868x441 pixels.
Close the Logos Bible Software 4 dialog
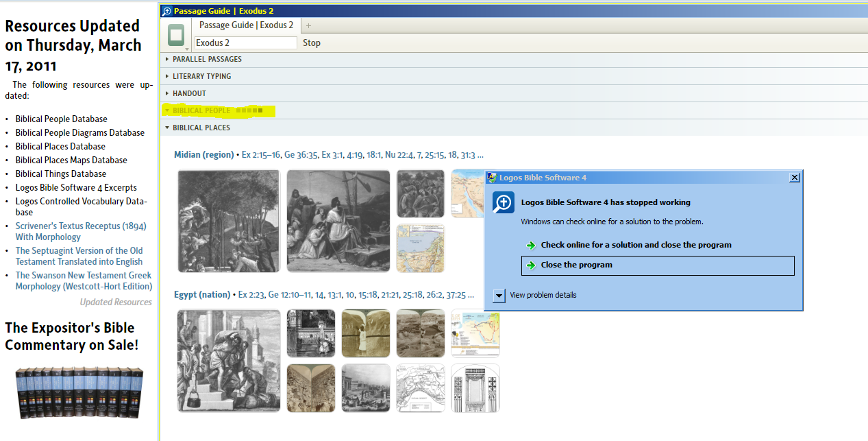pyautogui.click(x=794, y=178)
